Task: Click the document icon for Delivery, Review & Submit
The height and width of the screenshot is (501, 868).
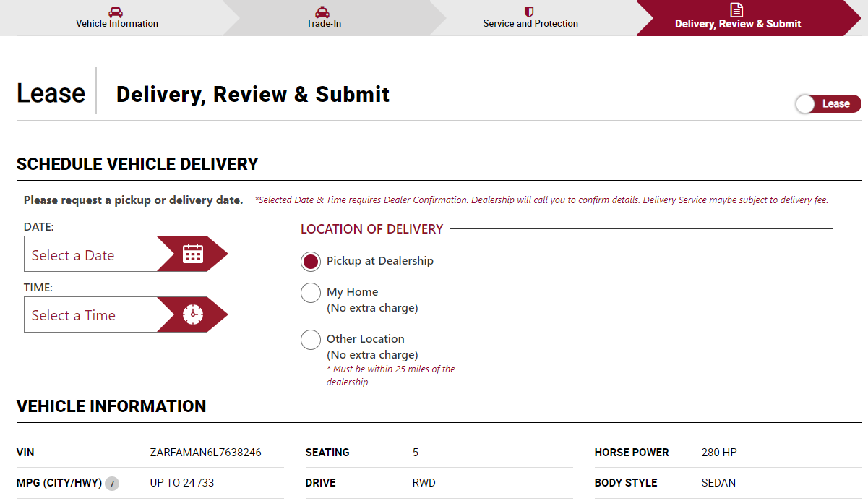Action: tap(736, 10)
